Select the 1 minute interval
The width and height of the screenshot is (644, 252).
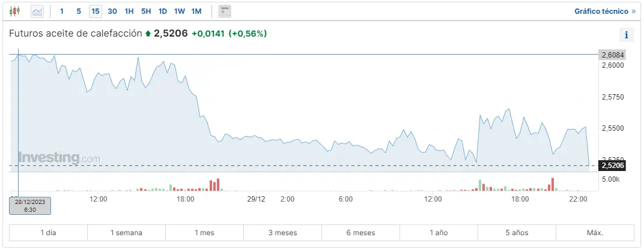62,11
